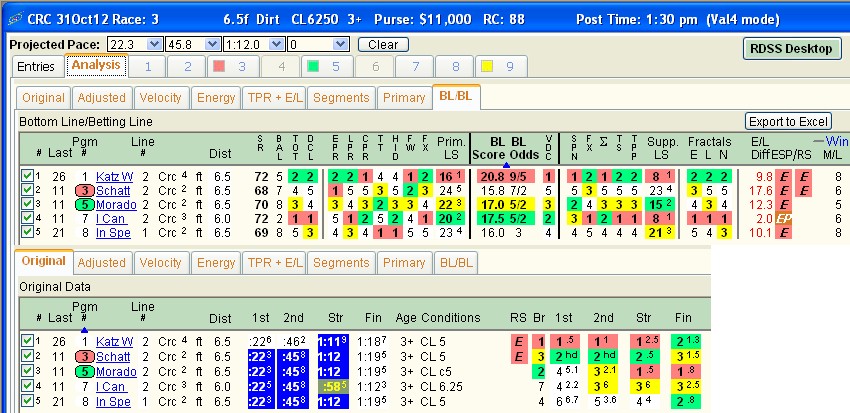The height and width of the screenshot is (413, 850).
Task: Select upper TPR + E/L tab
Action: [x=274, y=98]
